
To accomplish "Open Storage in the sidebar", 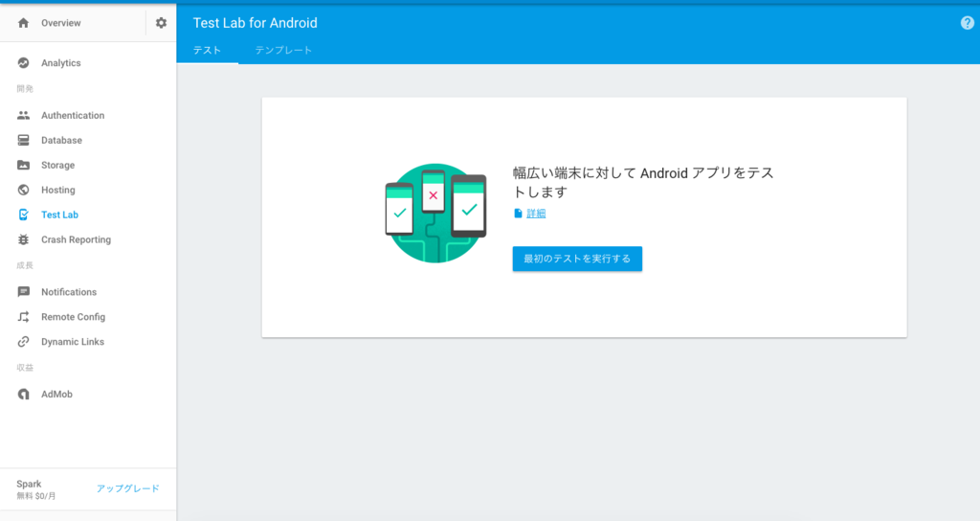I will (57, 165).
